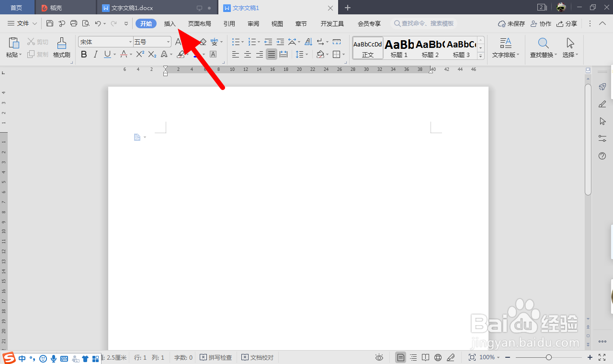Image resolution: width=613 pixels, height=364 pixels.
Task: Click the zoom slider handle
Action: point(549,357)
